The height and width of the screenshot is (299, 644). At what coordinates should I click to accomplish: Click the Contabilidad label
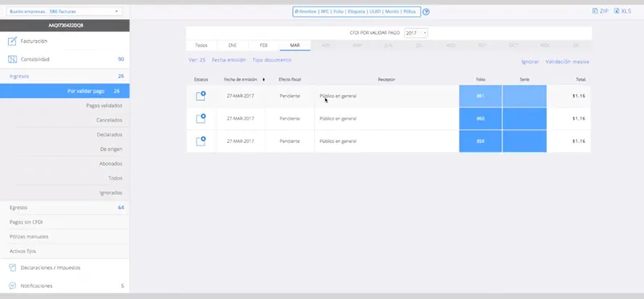click(35, 59)
